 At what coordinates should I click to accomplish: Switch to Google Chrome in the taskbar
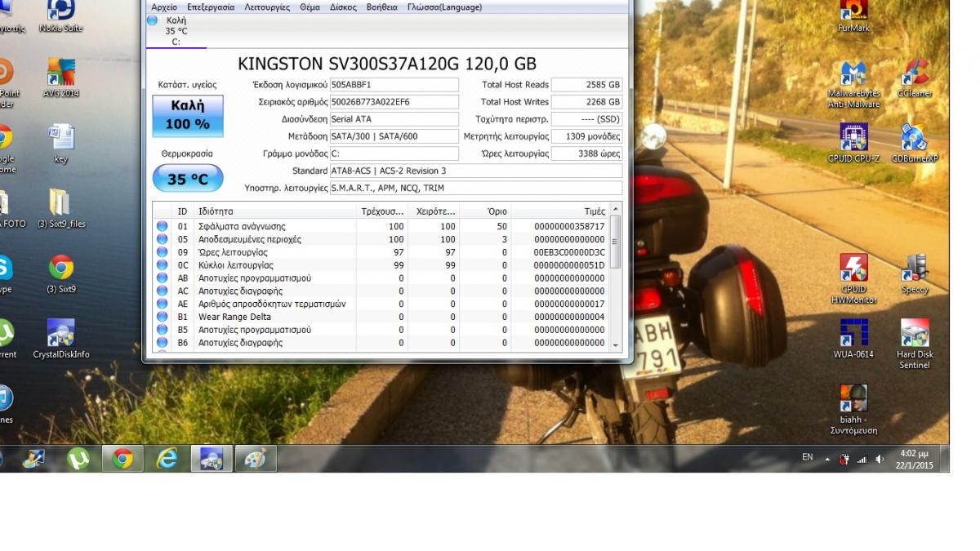(x=122, y=459)
